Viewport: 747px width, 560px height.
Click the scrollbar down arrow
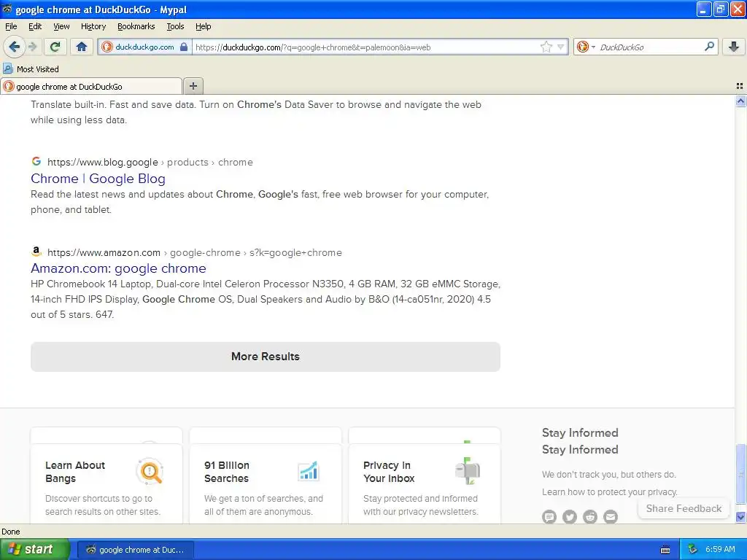tap(740, 517)
